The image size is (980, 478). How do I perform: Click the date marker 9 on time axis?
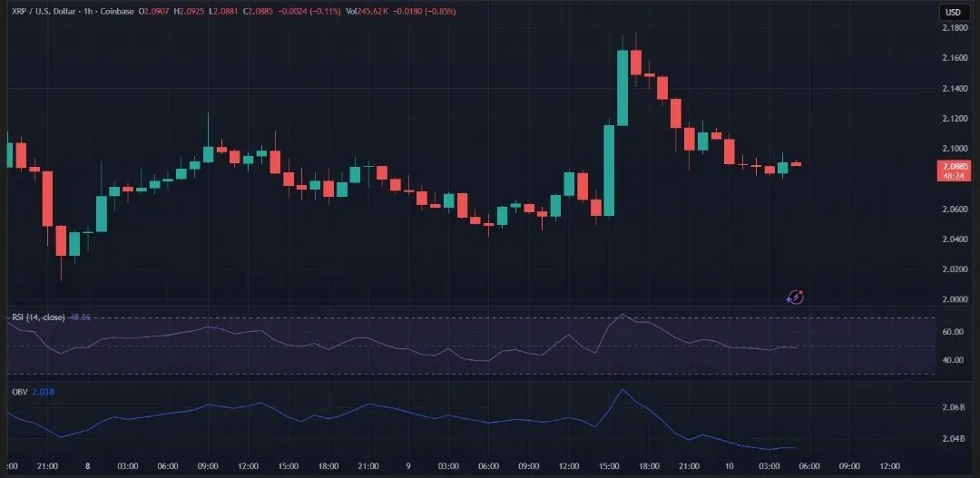[408, 466]
